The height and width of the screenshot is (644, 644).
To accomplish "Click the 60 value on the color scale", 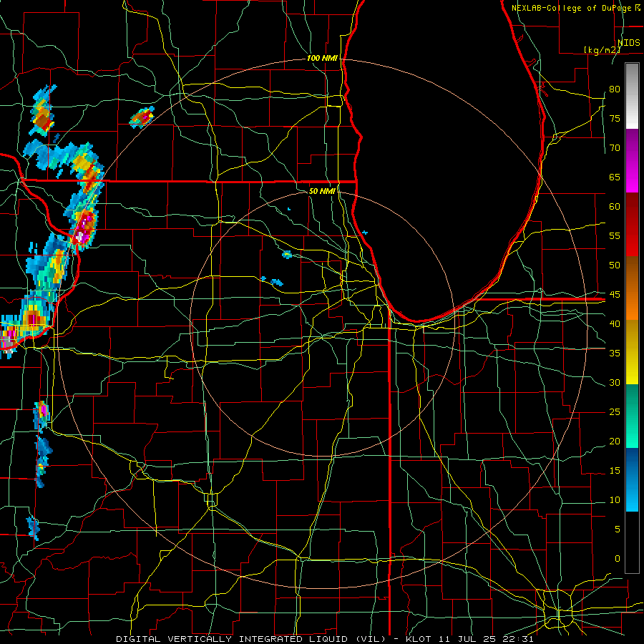I will coord(615,207).
